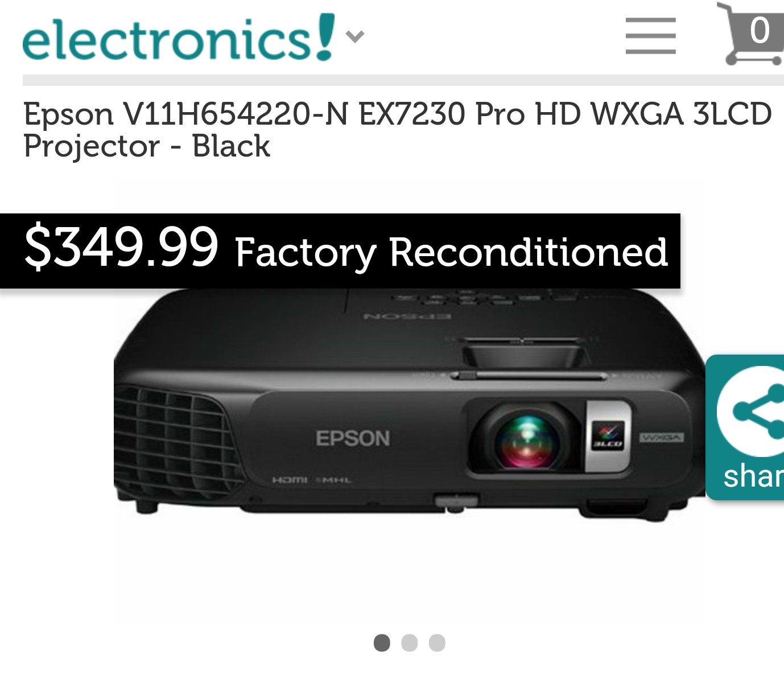This screenshot has width=784, height=679.
Task: Select the first carousel dot
Action: [382, 643]
